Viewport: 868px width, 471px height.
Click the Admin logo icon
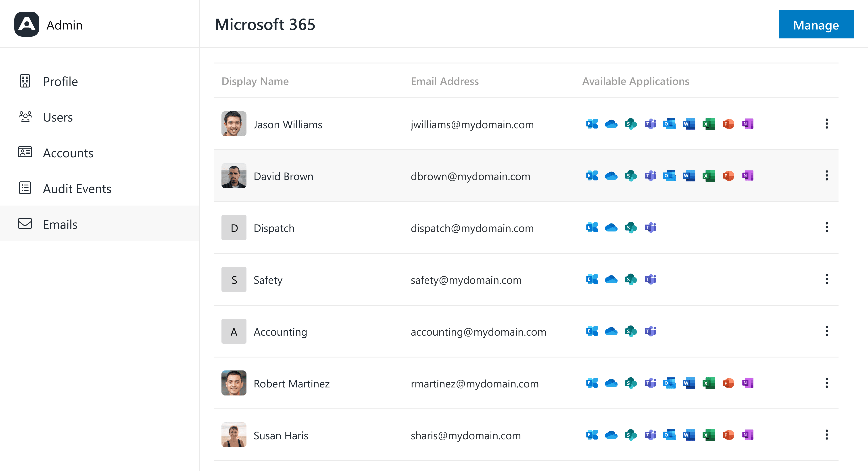click(27, 24)
